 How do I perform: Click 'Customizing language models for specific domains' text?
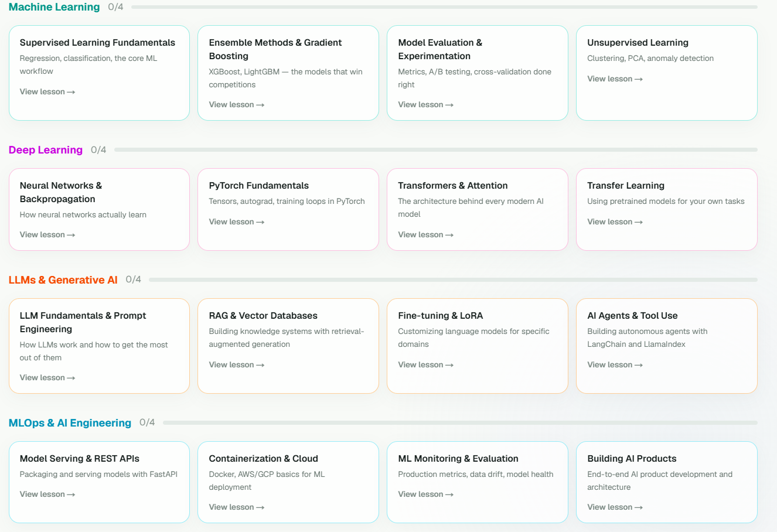[x=474, y=338]
